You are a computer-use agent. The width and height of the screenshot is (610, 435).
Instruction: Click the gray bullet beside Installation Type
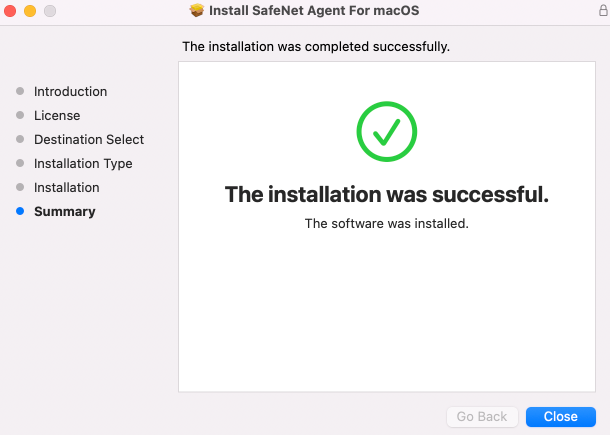coord(20,163)
